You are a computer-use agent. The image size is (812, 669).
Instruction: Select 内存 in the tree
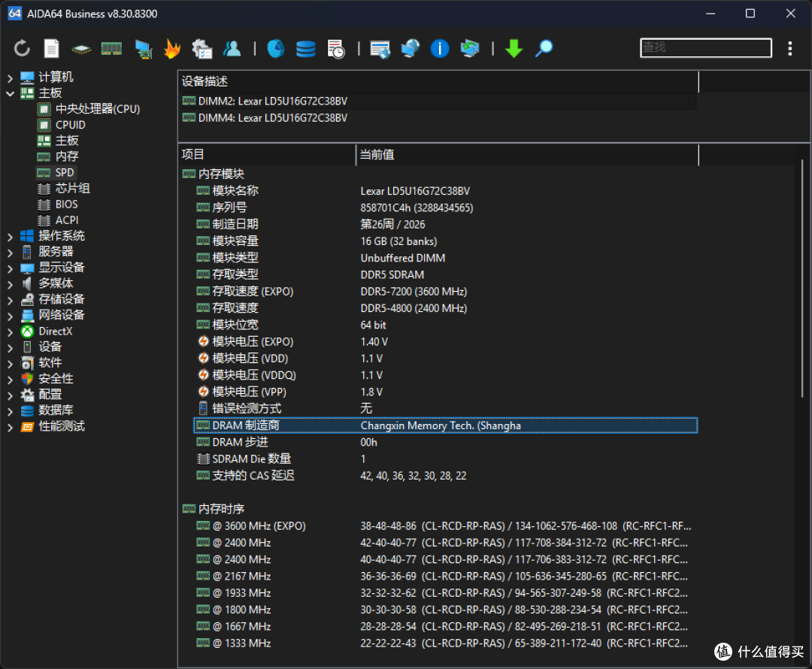(67, 156)
